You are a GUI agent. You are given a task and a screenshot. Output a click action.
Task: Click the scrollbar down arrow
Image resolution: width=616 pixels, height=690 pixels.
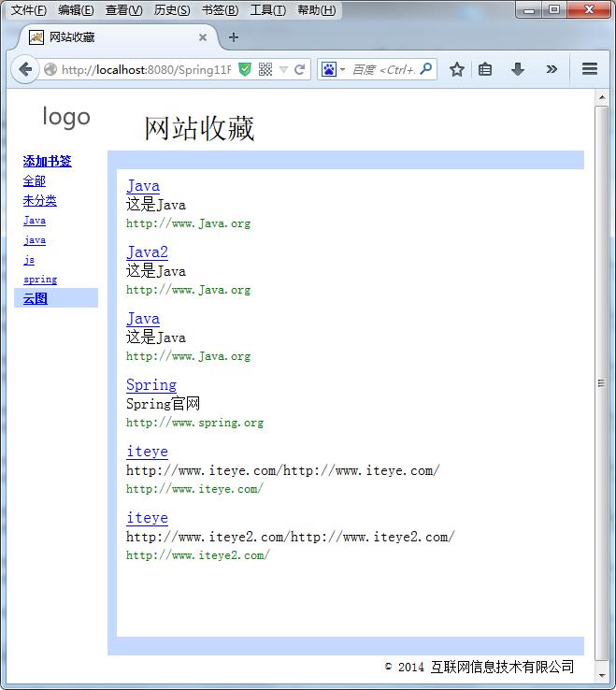click(x=601, y=675)
